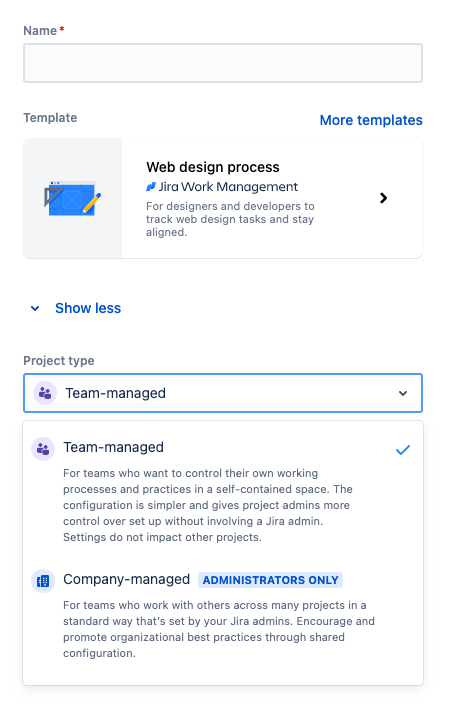Select the Company-managed option in the list
This screenshot has width=449, height=708.
point(223,616)
